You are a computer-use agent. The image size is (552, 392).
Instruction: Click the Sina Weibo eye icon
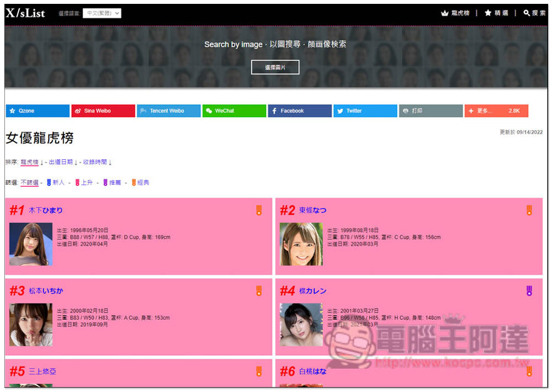[78, 111]
